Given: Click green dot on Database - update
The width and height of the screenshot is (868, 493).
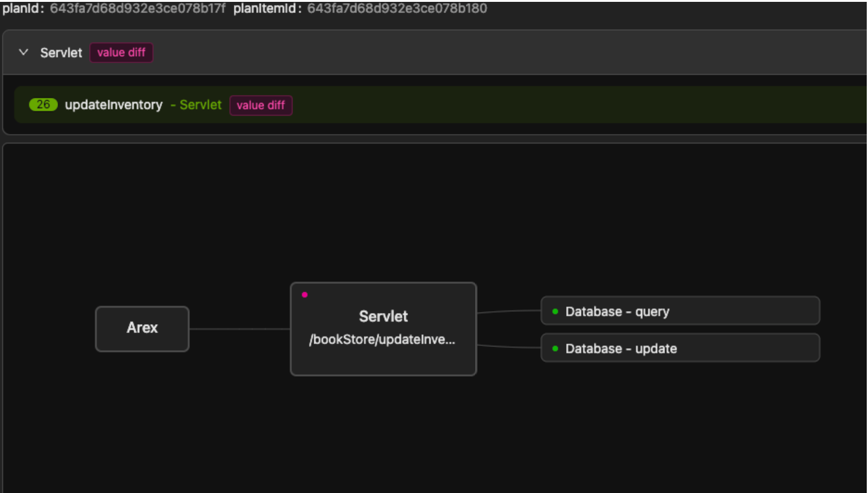Looking at the screenshot, I should point(555,348).
